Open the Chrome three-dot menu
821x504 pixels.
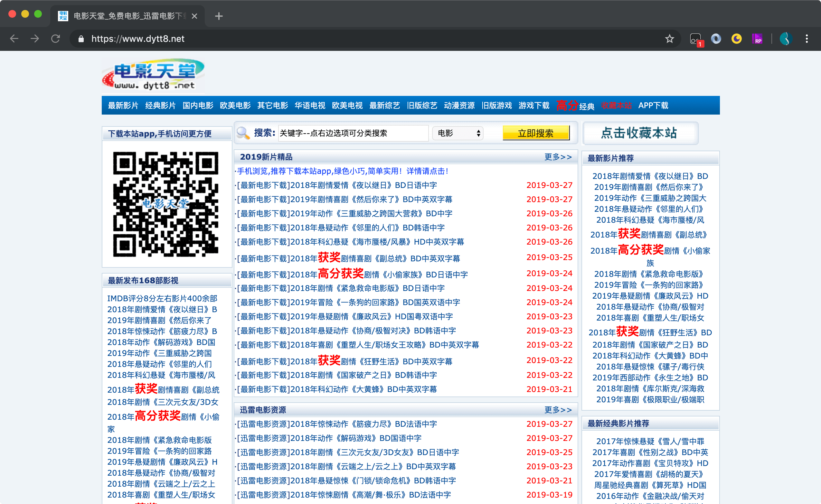(806, 39)
